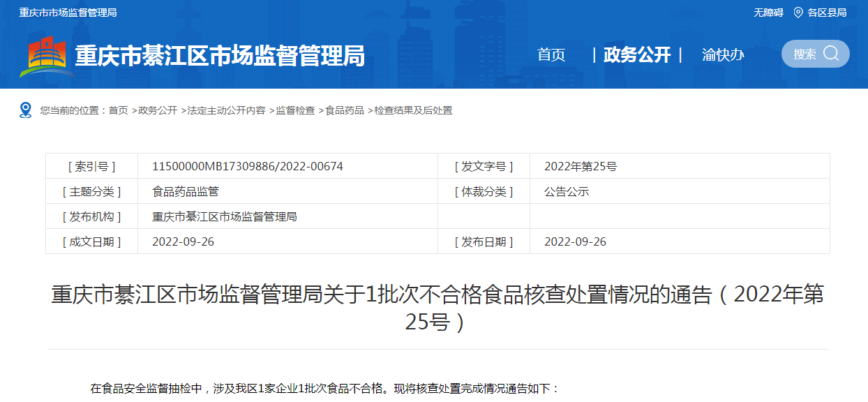Go to 重庆市市场监督管理局 top link
The image size is (868, 402).
pos(68,13)
